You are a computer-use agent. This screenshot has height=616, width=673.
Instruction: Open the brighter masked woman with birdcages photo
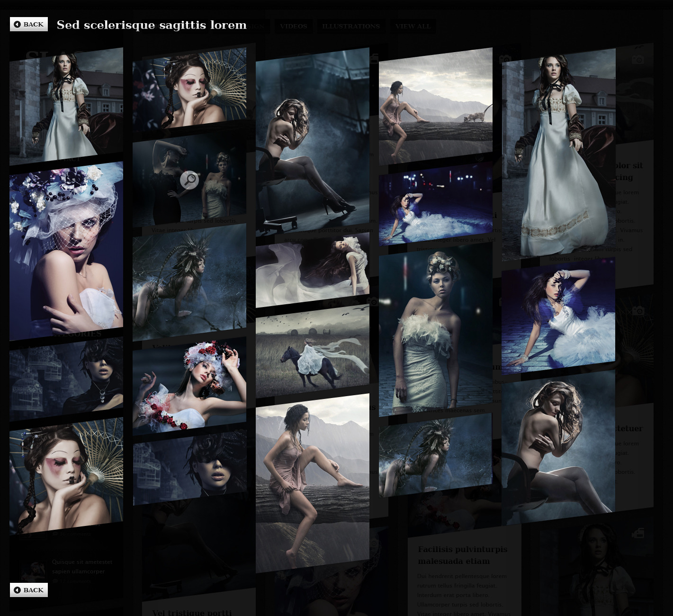[x=66, y=379]
